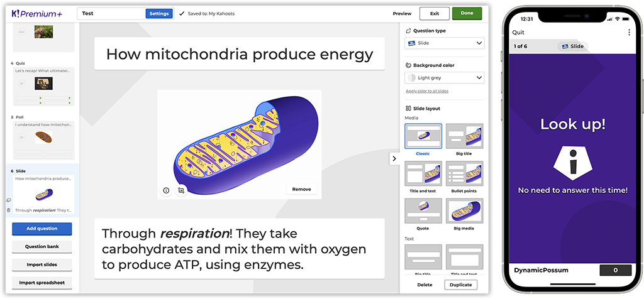Select the 4 Quiz question in the sidebar

coord(43,85)
